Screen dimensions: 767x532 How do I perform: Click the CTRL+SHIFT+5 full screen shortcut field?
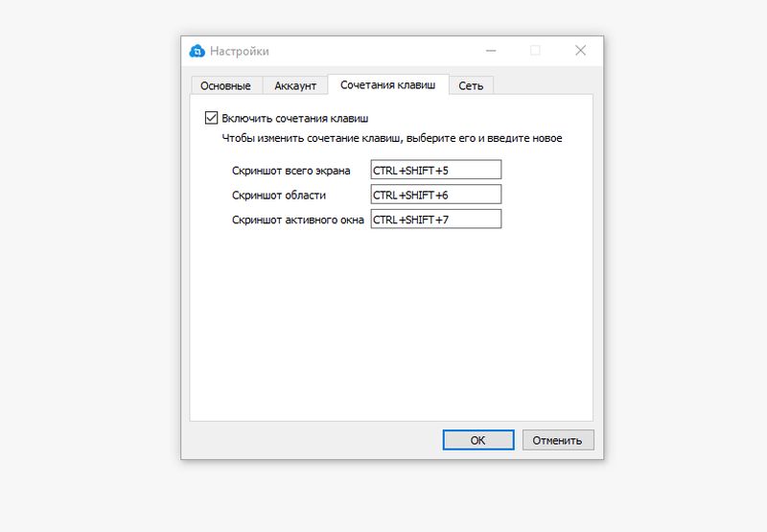(x=436, y=171)
